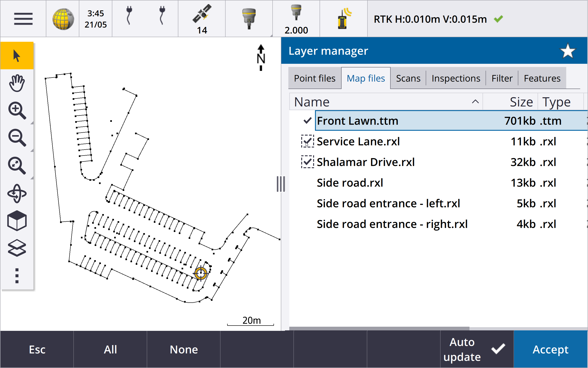Open the Features tab

(542, 78)
